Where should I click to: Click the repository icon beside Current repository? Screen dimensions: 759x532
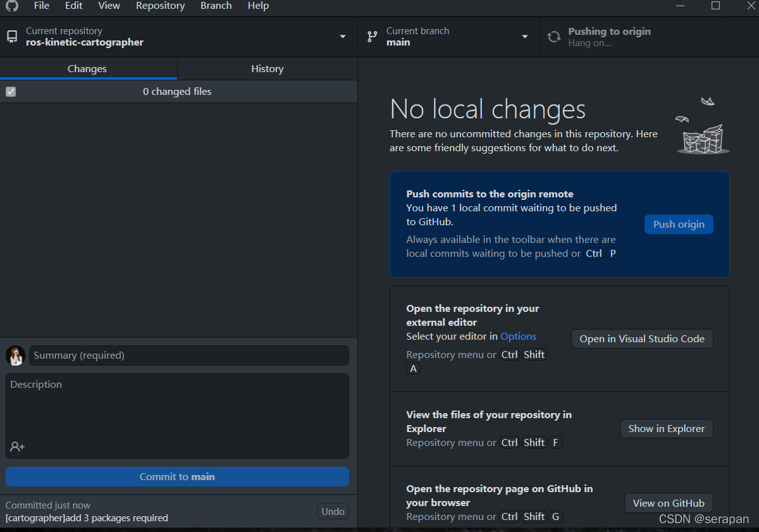pyautogui.click(x=12, y=37)
